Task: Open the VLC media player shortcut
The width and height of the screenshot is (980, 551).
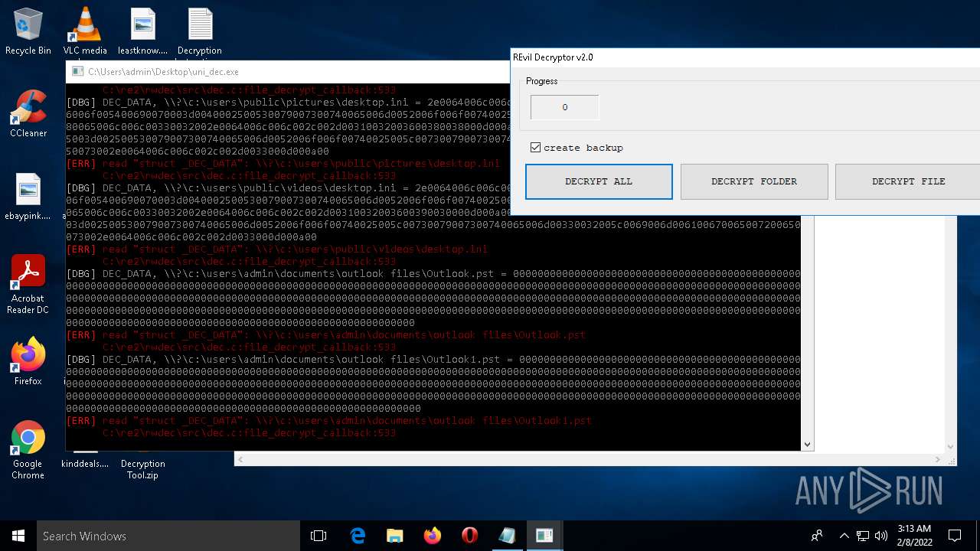Action: pos(85,31)
